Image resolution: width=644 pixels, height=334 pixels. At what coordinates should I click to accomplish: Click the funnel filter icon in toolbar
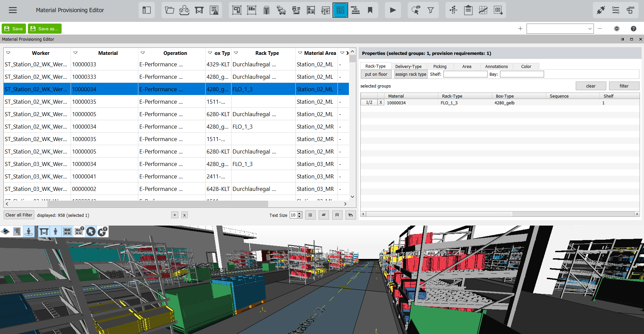(x=431, y=10)
